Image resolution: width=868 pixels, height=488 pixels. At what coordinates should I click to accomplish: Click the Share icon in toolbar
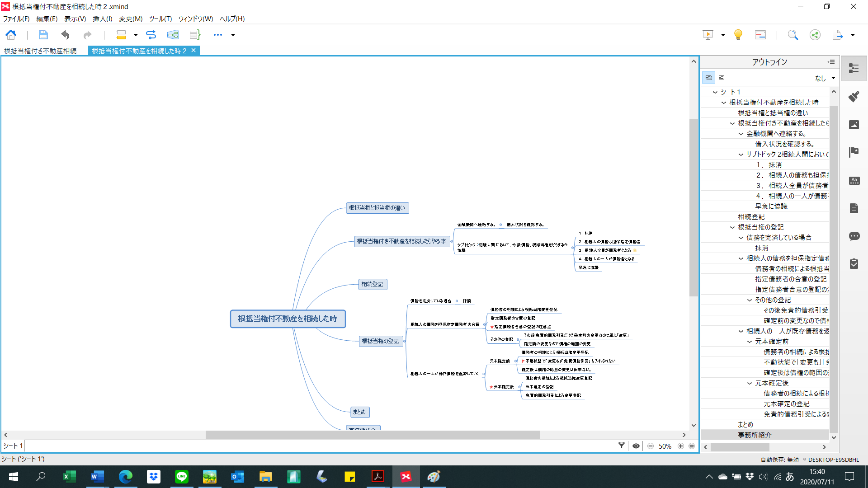[x=815, y=35]
